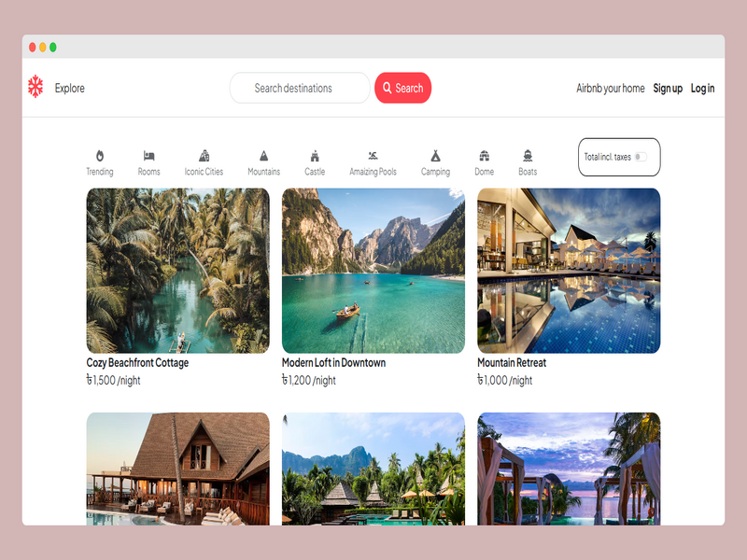
Task: Click the snowflake logo icon
Action: (x=35, y=88)
